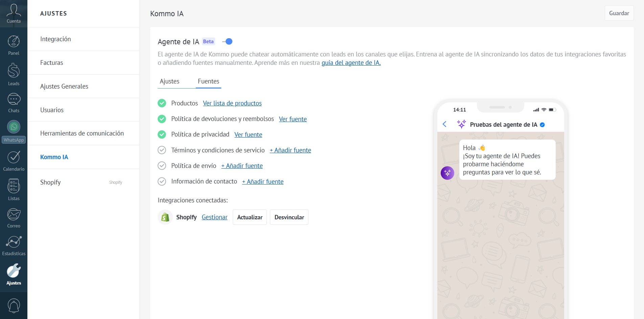Image resolution: width=644 pixels, height=319 pixels.
Task: Switch to the Ajustes tab
Action: 169,81
